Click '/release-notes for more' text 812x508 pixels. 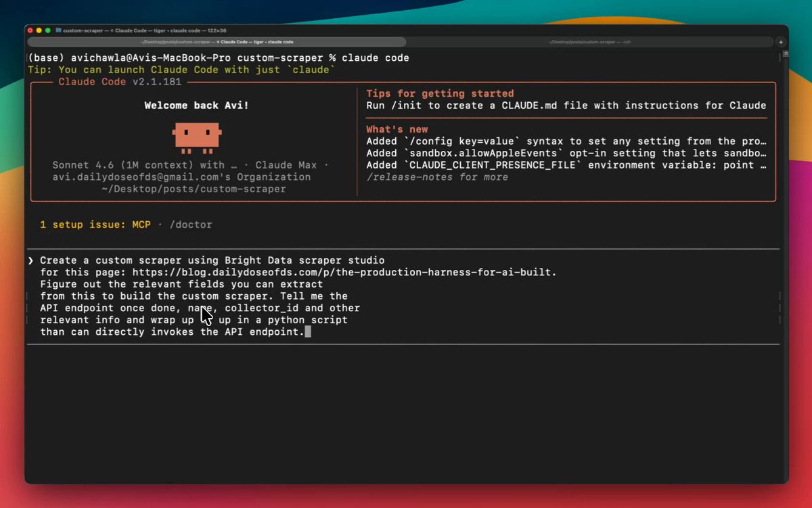(x=437, y=177)
